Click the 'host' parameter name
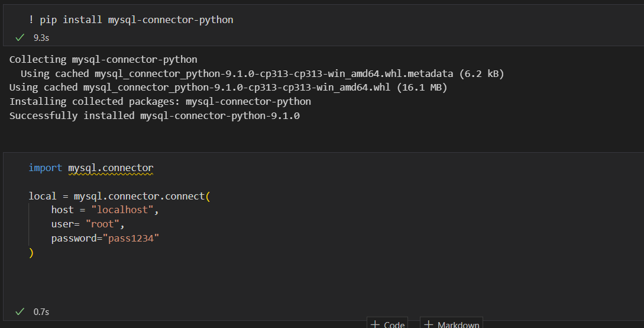 [63, 210]
